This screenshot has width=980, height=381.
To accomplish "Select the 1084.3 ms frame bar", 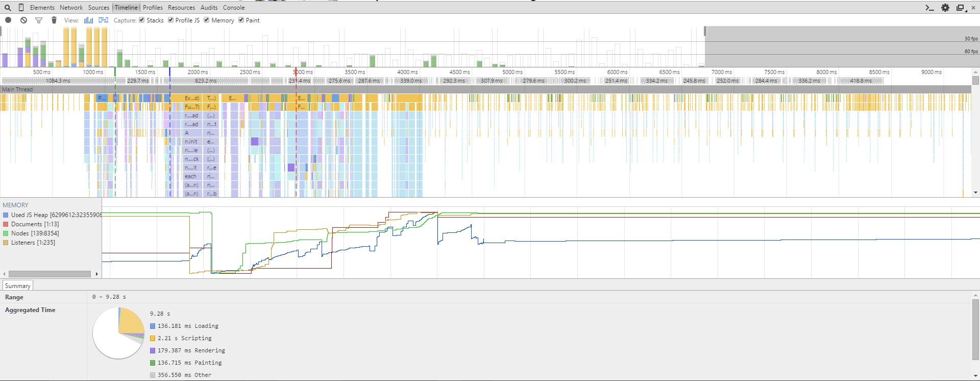I will click(58, 81).
